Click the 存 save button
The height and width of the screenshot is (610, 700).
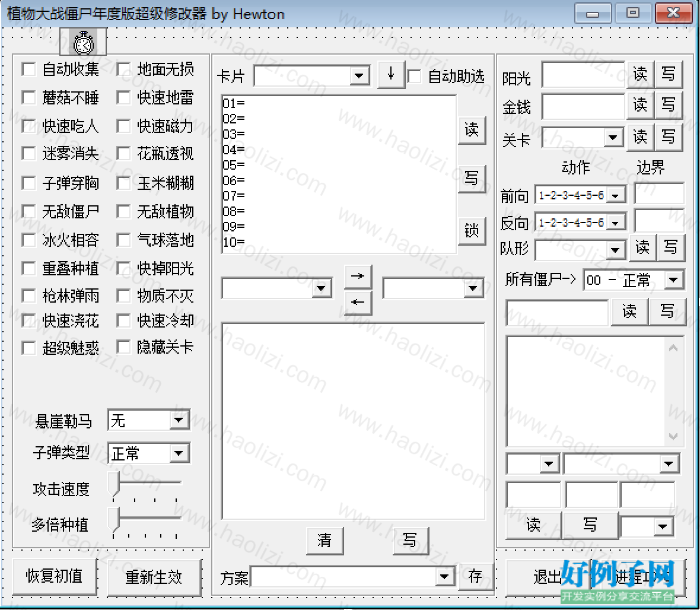(475, 577)
